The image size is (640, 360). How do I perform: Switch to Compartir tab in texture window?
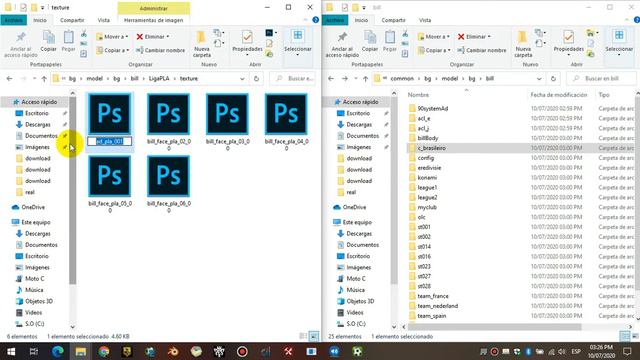[x=72, y=20]
